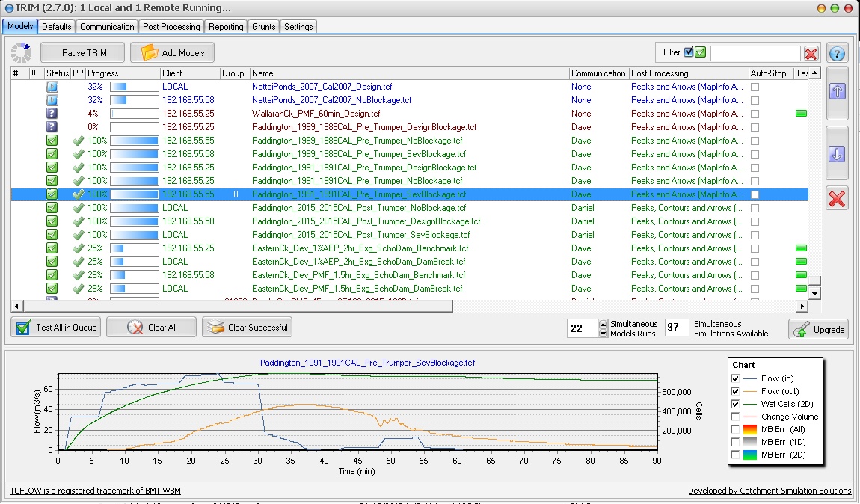Click the Add Models folder button
Image resolution: width=860 pixels, height=504 pixels.
pos(173,53)
